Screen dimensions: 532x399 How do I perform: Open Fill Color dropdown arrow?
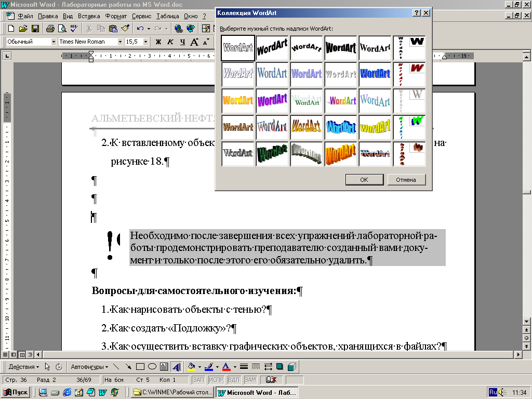tap(199, 367)
